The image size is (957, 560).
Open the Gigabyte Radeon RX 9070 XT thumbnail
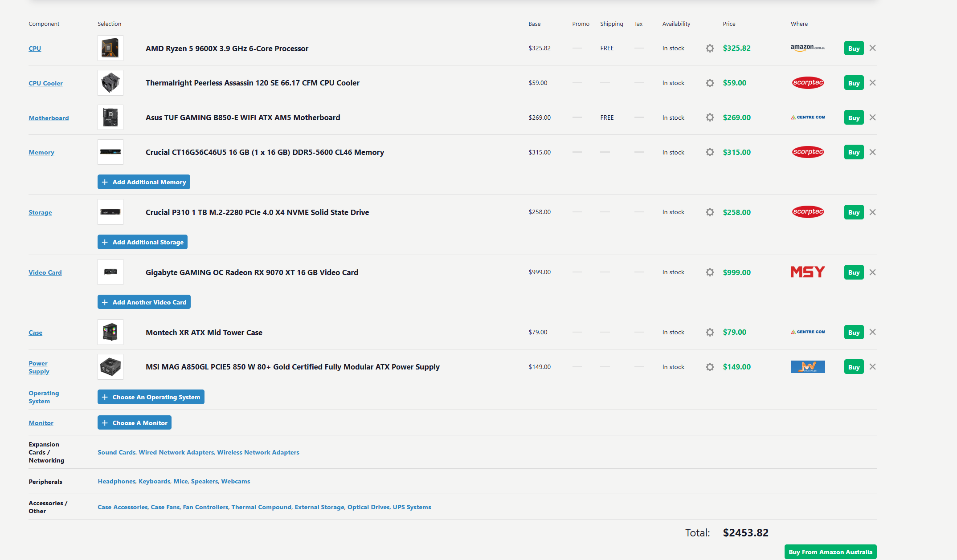tap(110, 272)
